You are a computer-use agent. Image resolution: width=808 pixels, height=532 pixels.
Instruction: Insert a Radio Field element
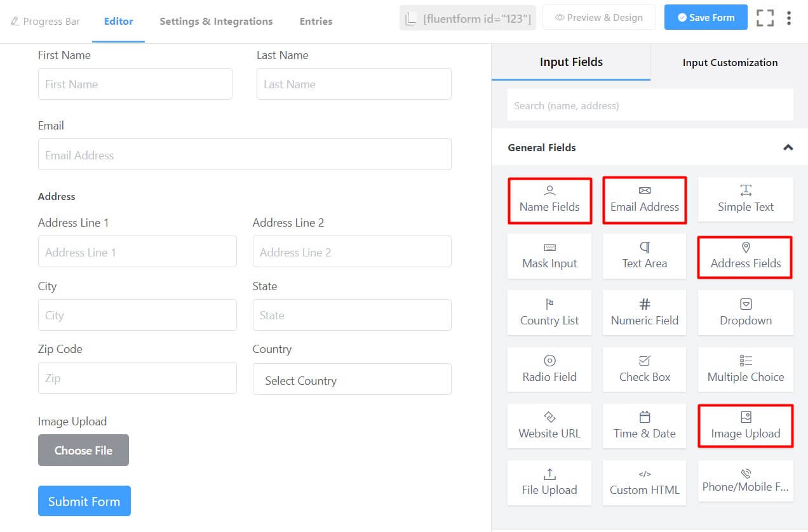tap(549, 369)
